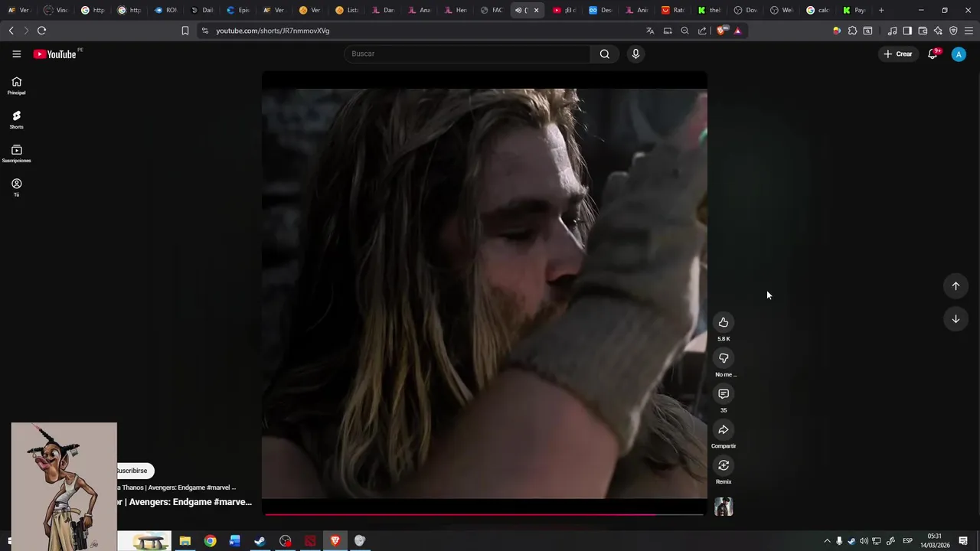
Task: Switch to the FAC tab
Action: [492, 10]
